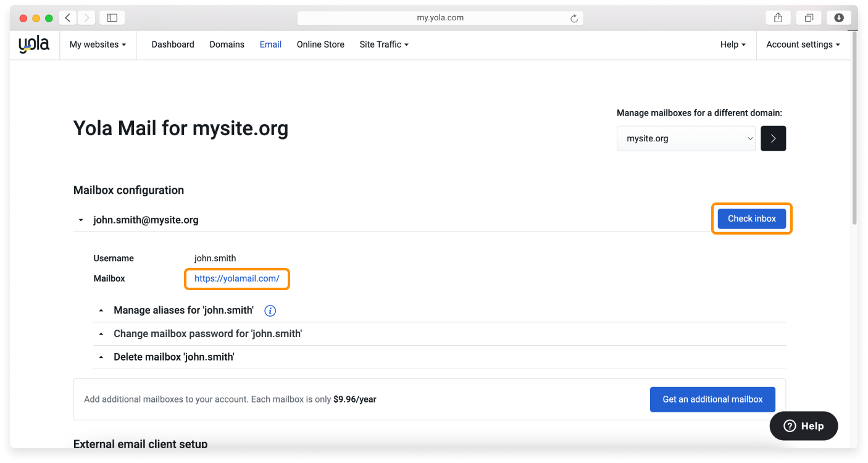The width and height of the screenshot is (868, 463).
Task: Click inside the browser address bar
Action: (x=440, y=17)
